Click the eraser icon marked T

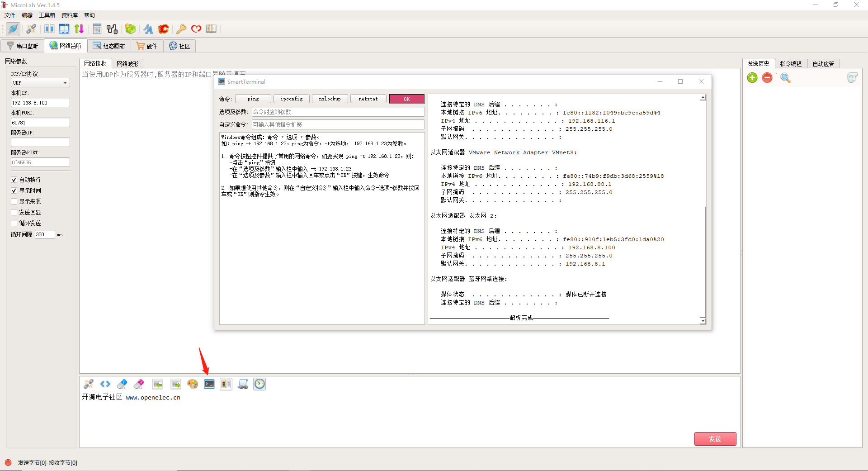pyautogui.click(x=122, y=384)
